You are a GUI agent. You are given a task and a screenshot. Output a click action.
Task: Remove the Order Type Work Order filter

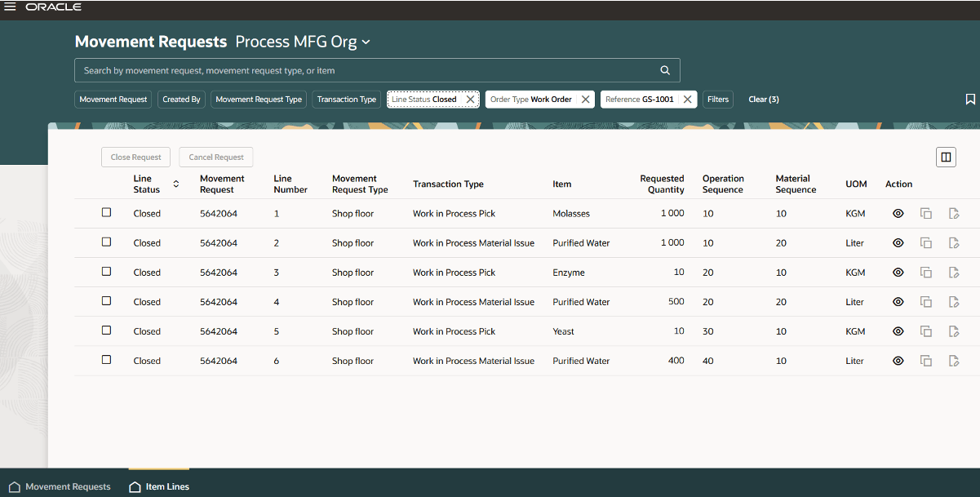(x=586, y=100)
